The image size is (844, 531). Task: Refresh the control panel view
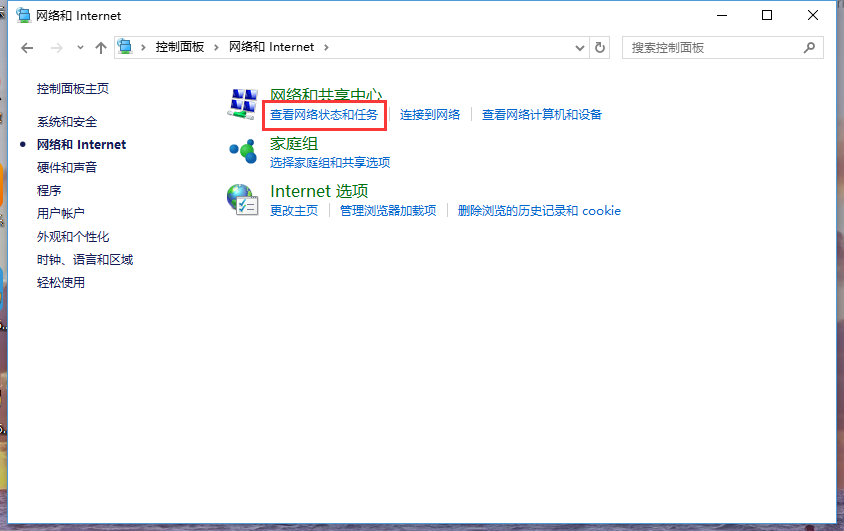[600, 47]
